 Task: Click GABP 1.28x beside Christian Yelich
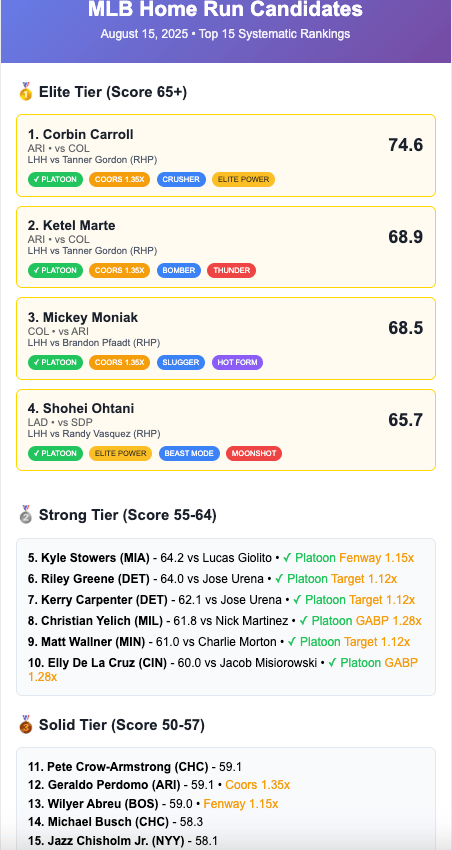(392, 621)
